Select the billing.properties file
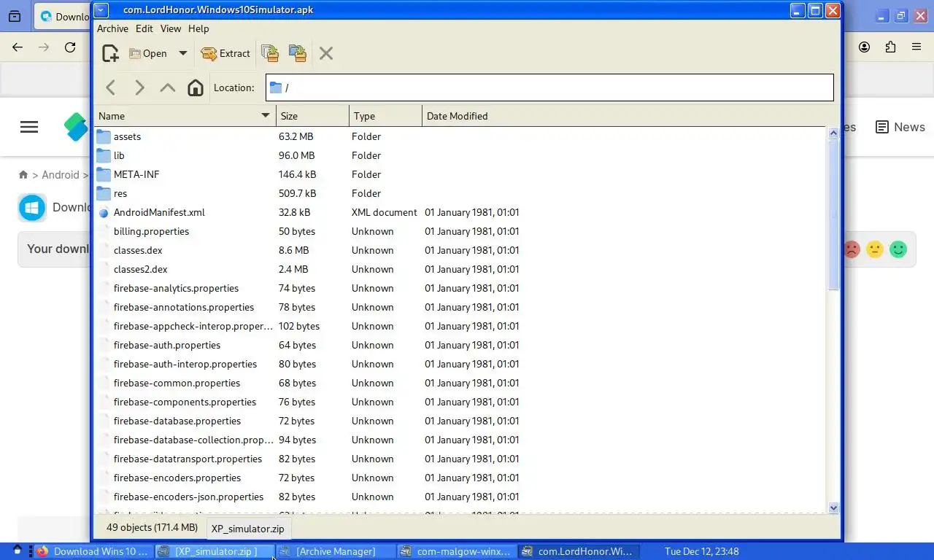 point(151,231)
